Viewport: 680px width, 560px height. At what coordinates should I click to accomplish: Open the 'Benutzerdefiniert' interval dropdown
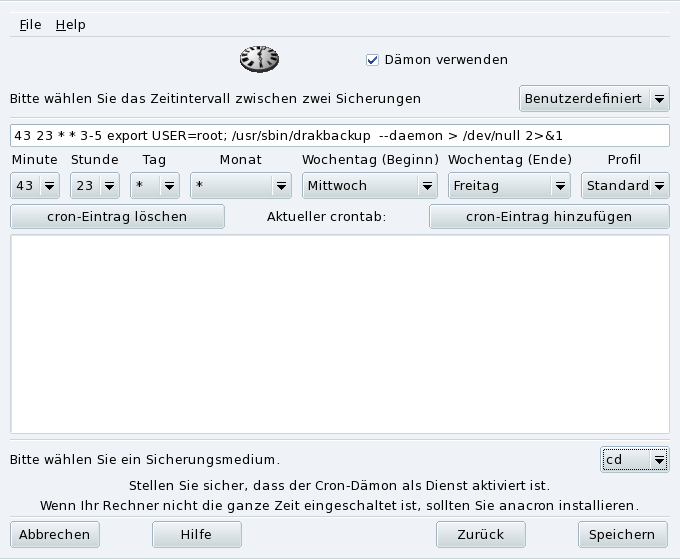(x=594, y=99)
